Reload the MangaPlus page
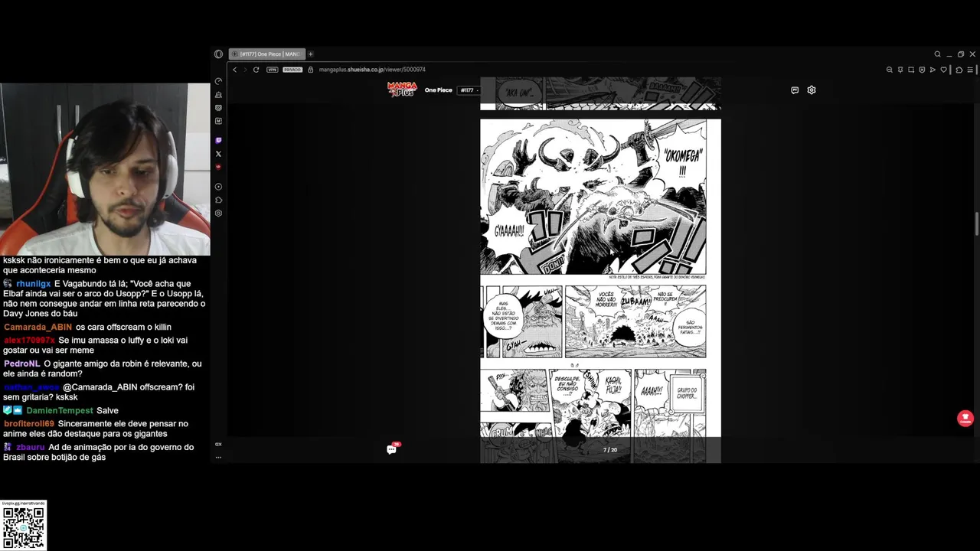The height and width of the screenshot is (551, 980). [x=256, y=70]
